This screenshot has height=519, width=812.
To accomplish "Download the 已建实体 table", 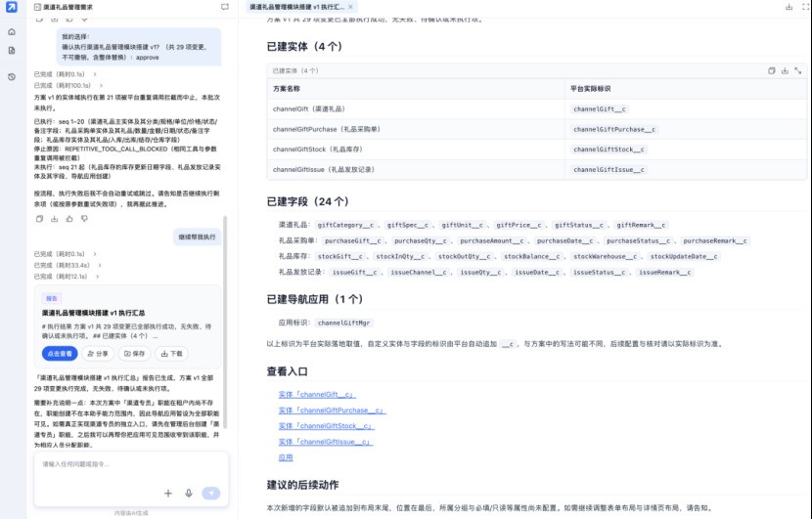I will 785,71.
